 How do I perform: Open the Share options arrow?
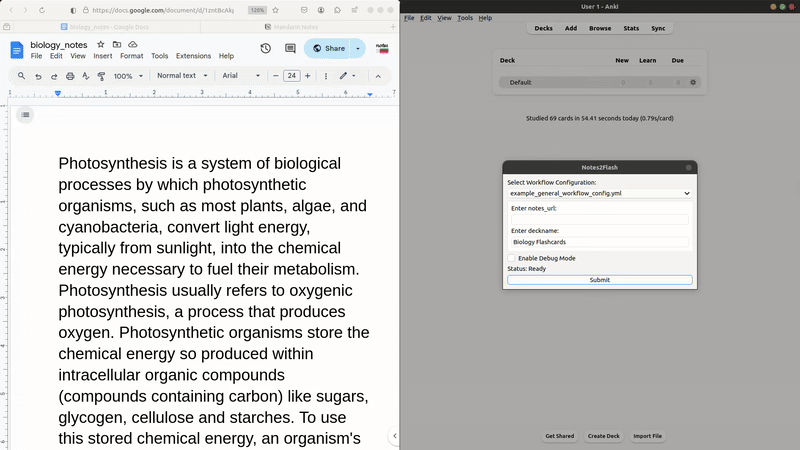[358, 48]
